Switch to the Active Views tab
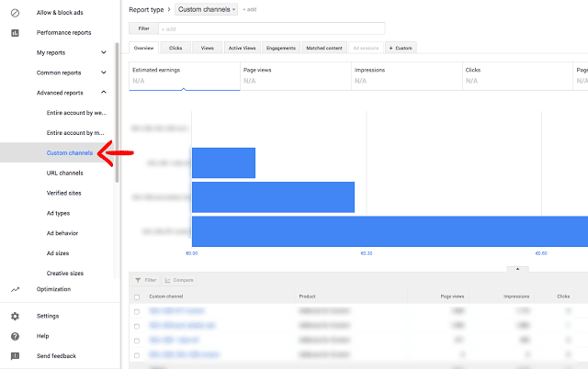This screenshot has width=588, height=369. (x=243, y=48)
